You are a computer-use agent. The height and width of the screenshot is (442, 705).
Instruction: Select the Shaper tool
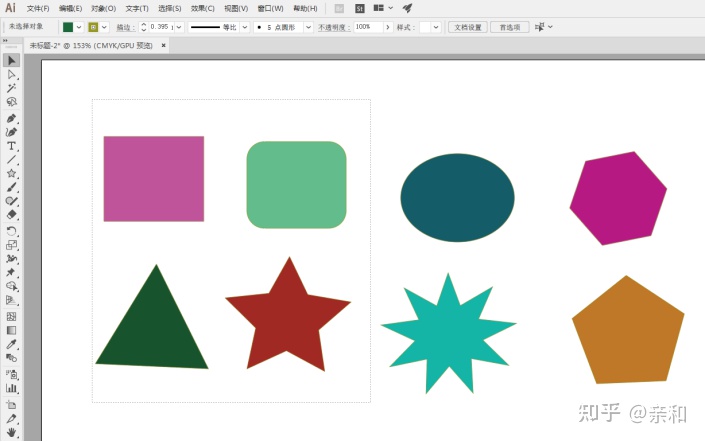(12, 201)
